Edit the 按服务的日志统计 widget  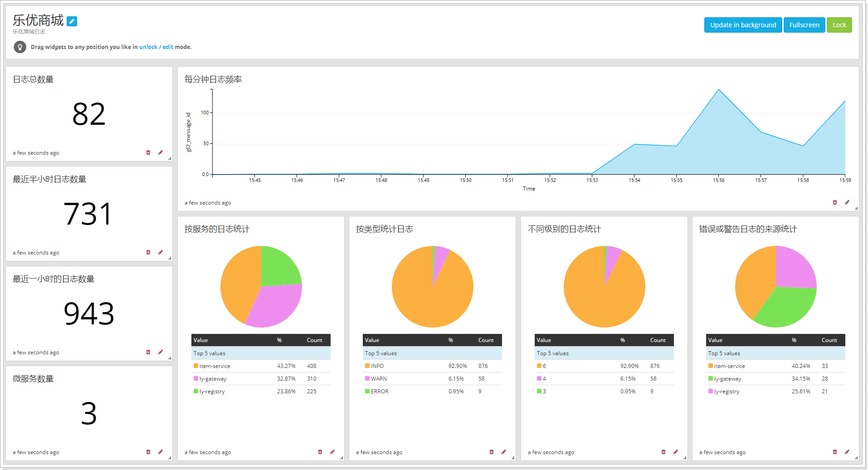(332, 452)
